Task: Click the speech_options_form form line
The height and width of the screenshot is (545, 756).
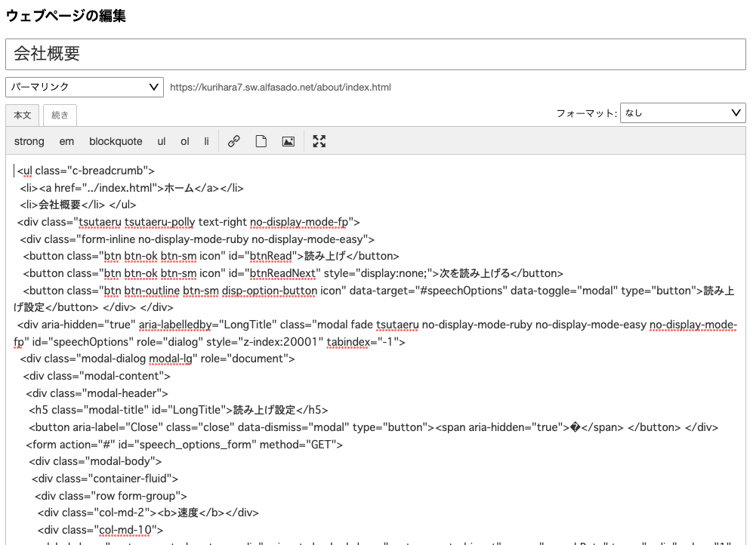Action: click(184, 445)
